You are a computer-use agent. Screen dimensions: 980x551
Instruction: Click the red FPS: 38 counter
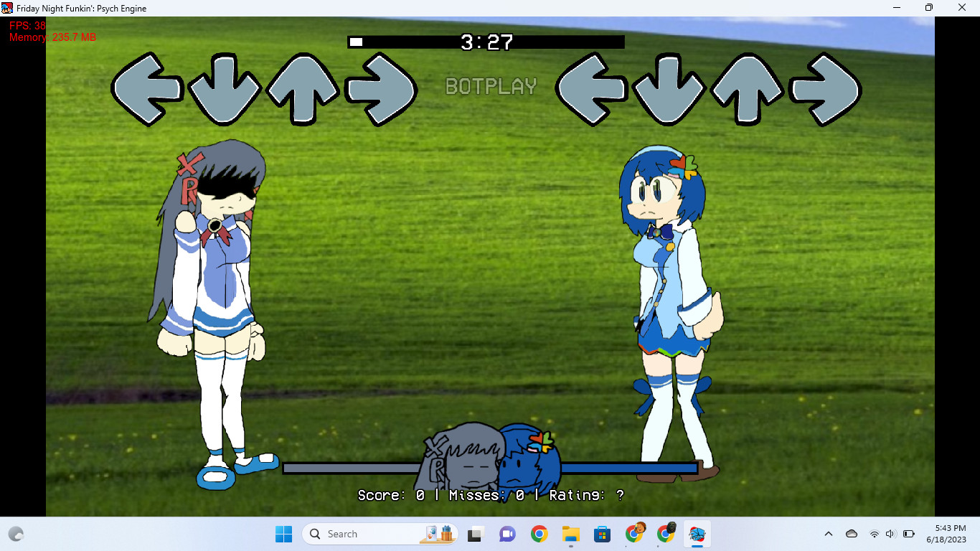point(27,26)
